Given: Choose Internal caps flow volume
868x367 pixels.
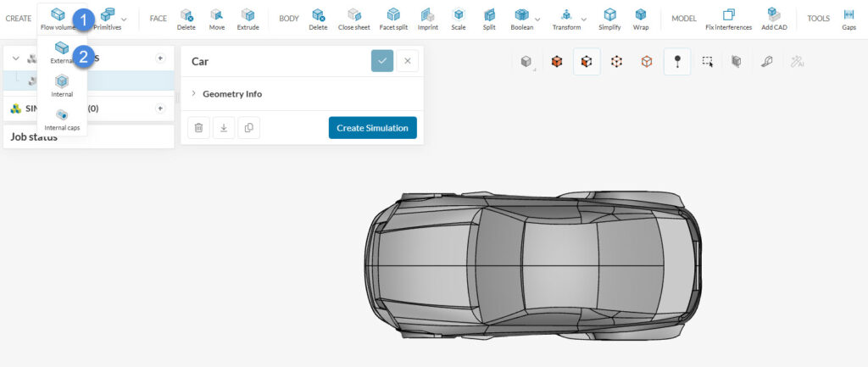Looking at the screenshot, I should click(62, 118).
